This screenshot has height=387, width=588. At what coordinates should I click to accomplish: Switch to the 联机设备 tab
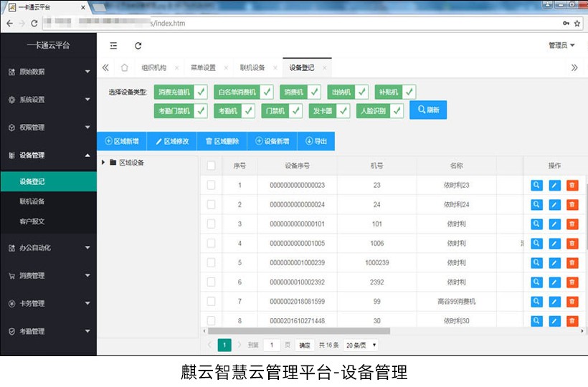252,68
